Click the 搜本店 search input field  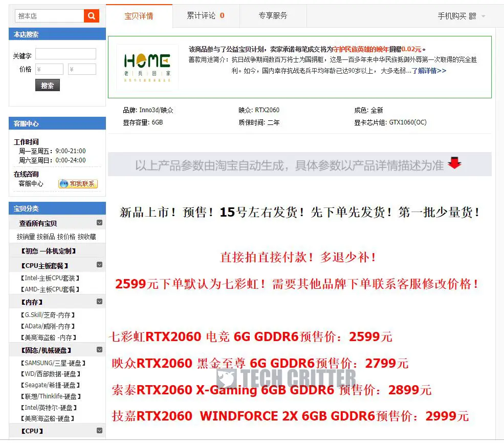coord(50,16)
